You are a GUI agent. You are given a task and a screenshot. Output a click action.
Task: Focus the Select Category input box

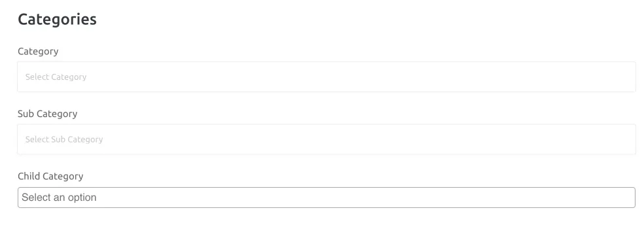[x=327, y=77]
